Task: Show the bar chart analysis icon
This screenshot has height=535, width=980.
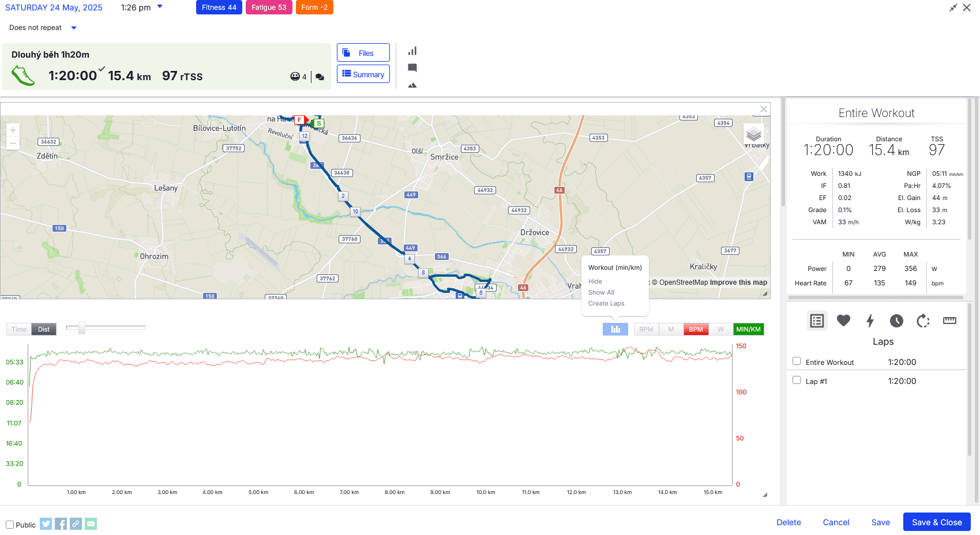Action: coord(412,51)
